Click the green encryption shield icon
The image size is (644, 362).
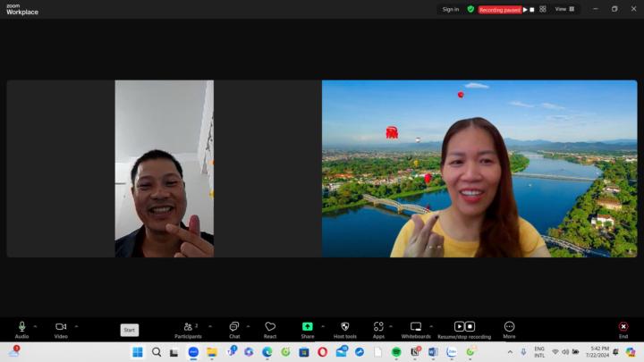[x=470, y=9]
